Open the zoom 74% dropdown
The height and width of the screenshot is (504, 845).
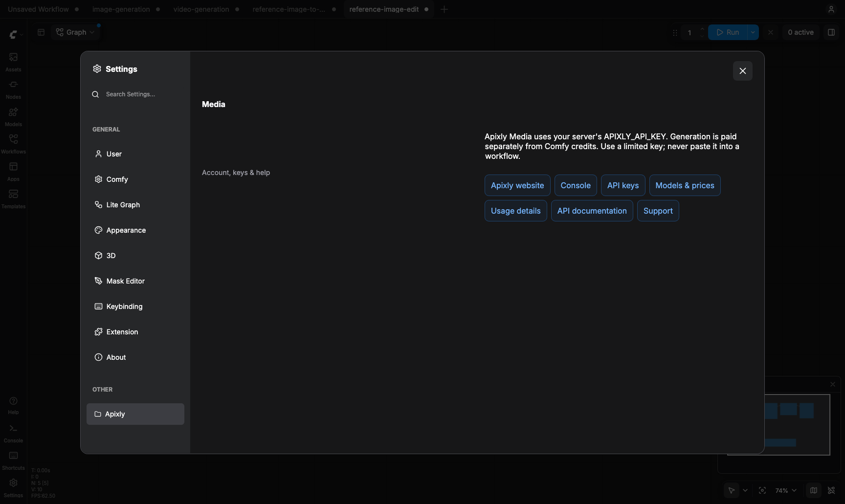point(785,490)
